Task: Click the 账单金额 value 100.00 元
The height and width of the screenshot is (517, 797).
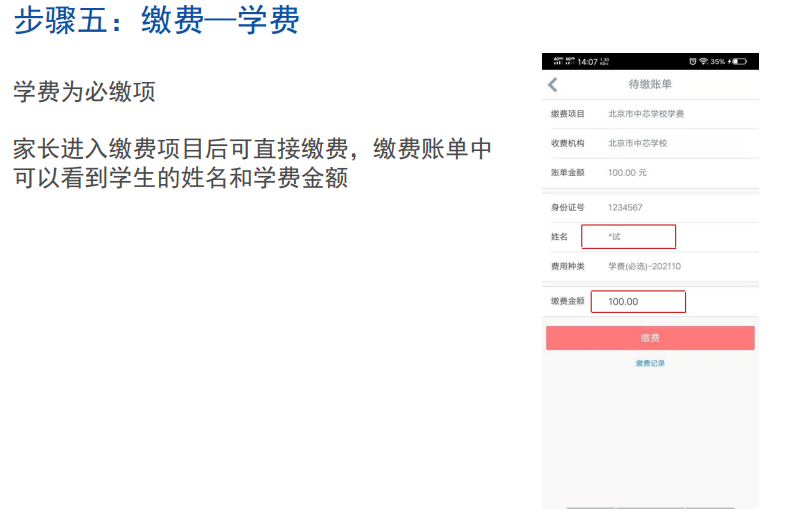Action: 628,172
